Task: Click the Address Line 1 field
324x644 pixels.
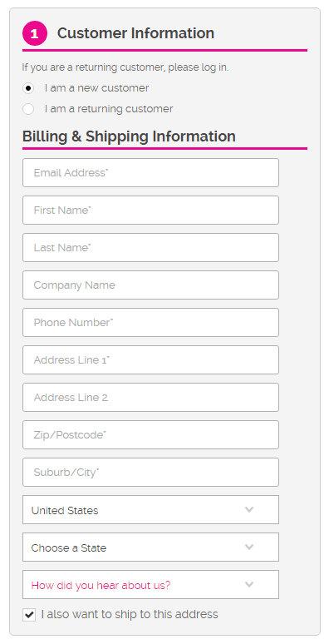Action: point(150,359)
